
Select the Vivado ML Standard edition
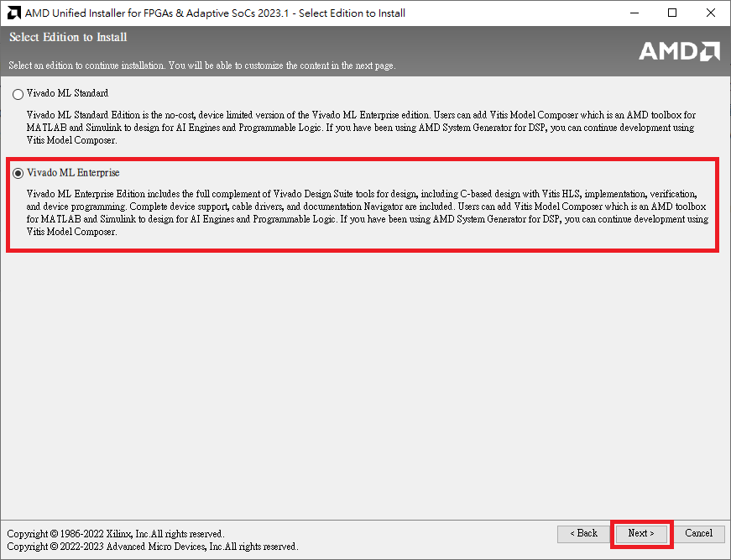pyautogui.click(x=18, y=94)
